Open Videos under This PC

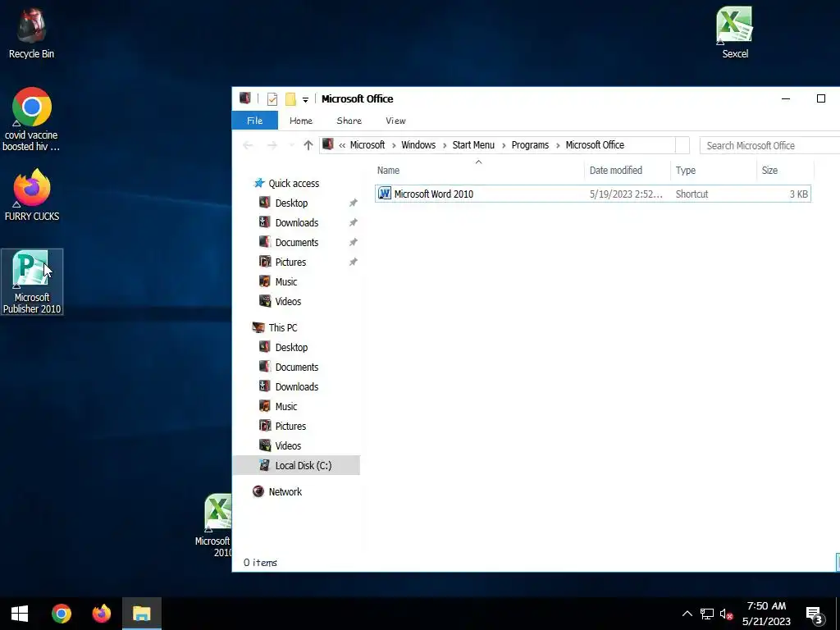pos(288,445)
